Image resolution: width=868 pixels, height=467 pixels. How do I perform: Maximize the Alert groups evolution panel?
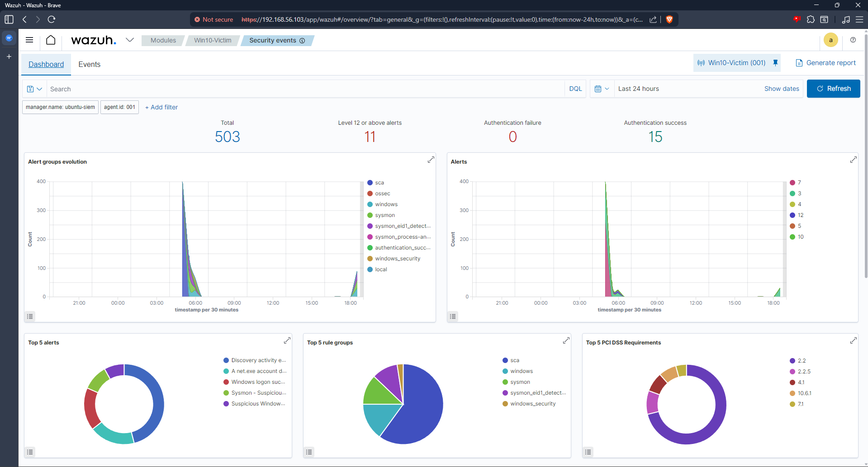[x=431, y=160]
